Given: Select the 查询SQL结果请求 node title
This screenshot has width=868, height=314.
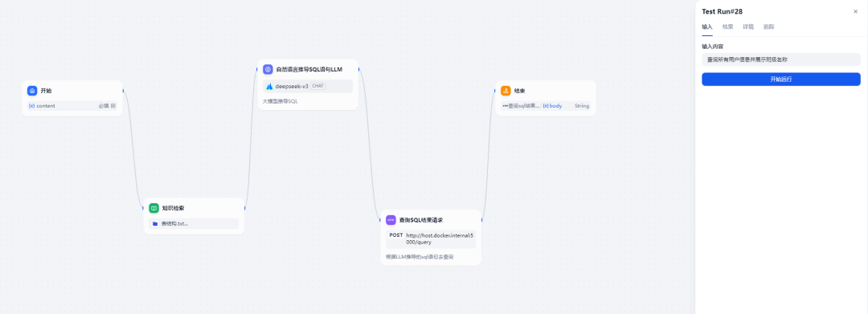Looking at the screenshot, I should pyautogui.click(x=420, y=220).
